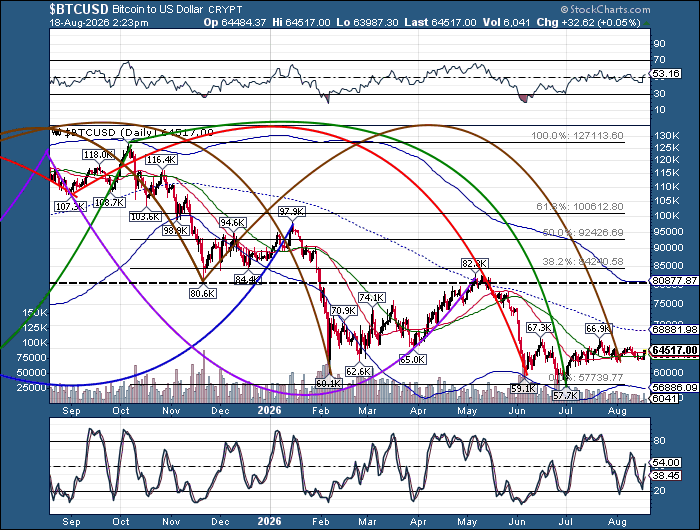The height and width of the screenshot is (530, 700).
Task: Click the green up-arrow change indicator
Action: [x=647, y=23]
